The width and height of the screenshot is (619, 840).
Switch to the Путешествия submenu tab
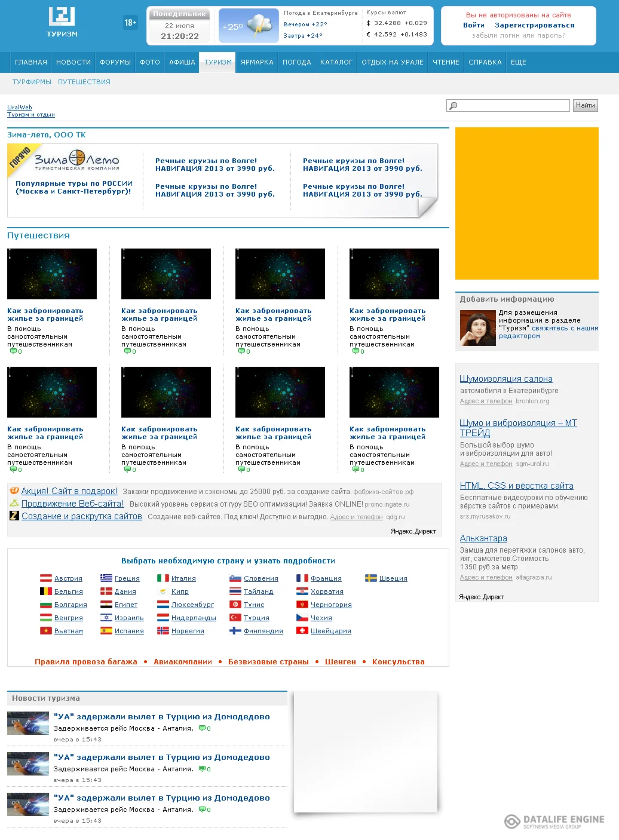point(84,82)
